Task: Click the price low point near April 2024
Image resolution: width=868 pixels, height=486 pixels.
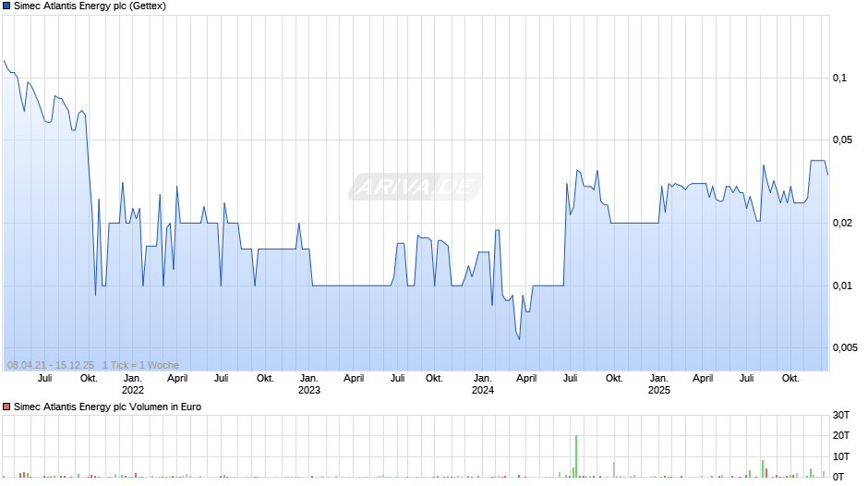Action: [x=519, y=339]
